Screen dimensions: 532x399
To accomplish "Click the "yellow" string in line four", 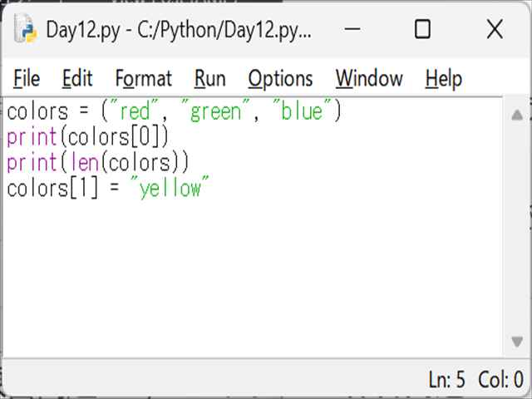I will (x=170, y=188).
